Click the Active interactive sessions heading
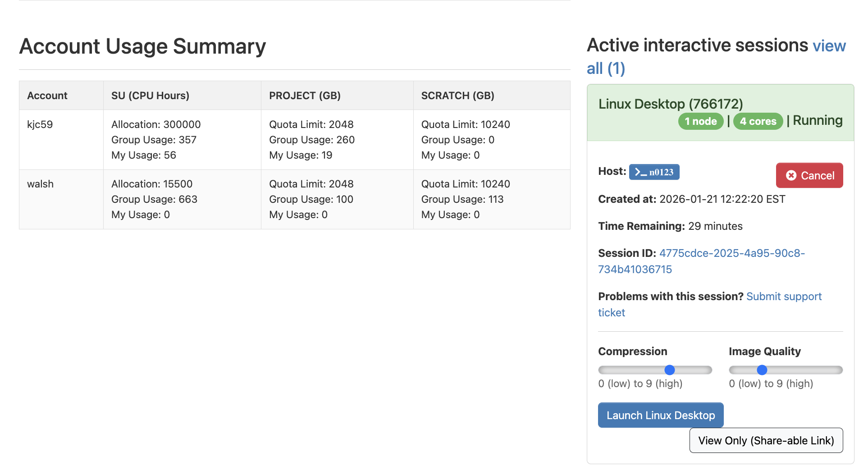This screenshot has height=475, width=868. pyautogui.click(x=697, y=45)
